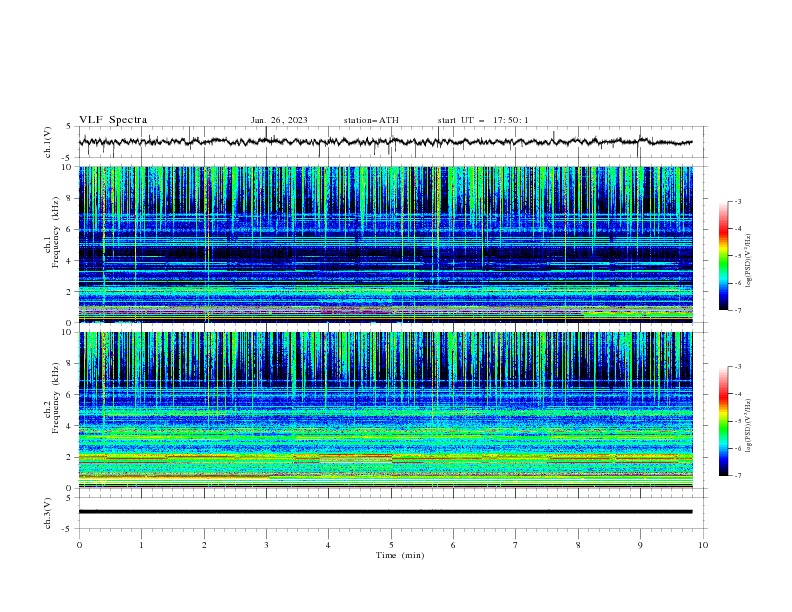The image size is (792, 612).
Task: Click the "ch.3(V)" axis label
Action: click(48, 513)
